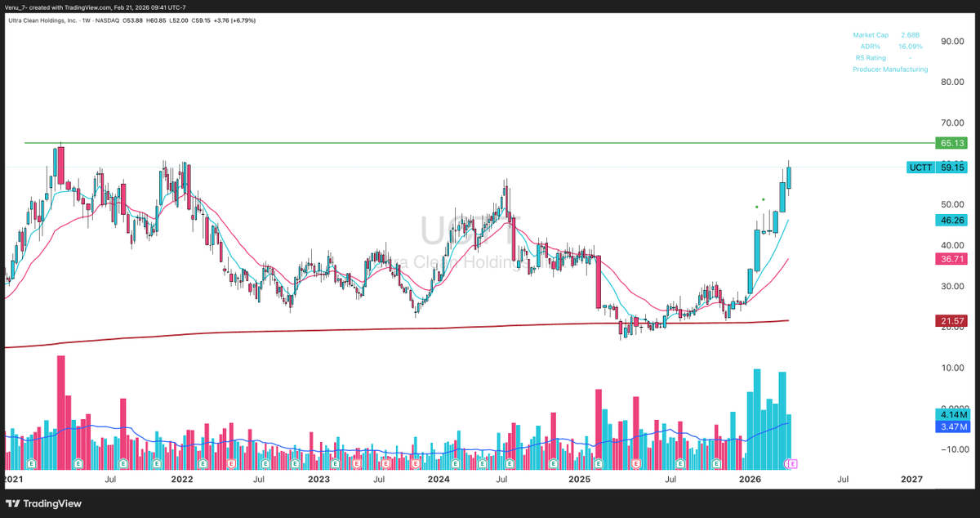The height and width of the screenshot is (518, 980).
Task: Click 80.00 on the price axis
Action: click(951, 82)
